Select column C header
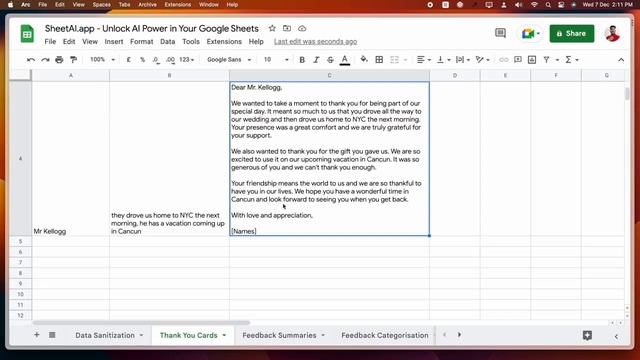 329,76
